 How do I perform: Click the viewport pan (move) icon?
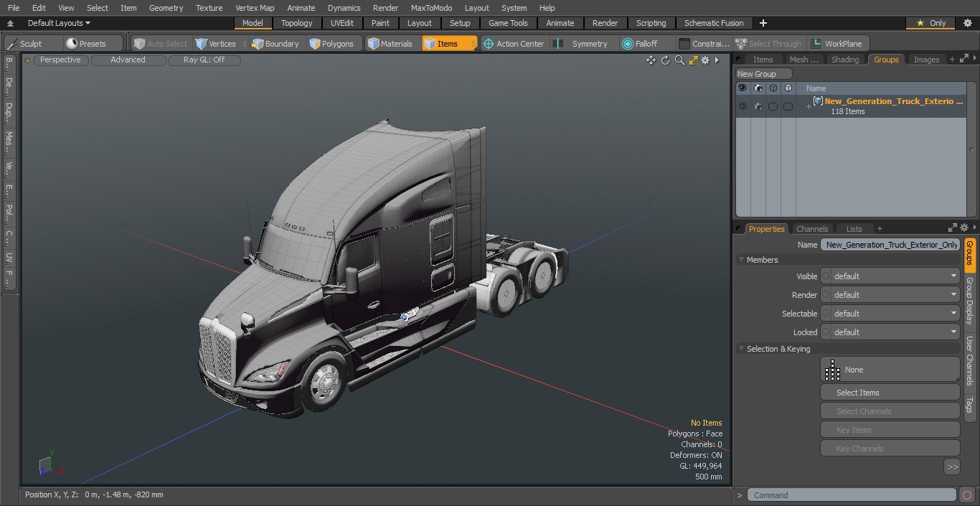pyautogui.click(x=651, y=60)
